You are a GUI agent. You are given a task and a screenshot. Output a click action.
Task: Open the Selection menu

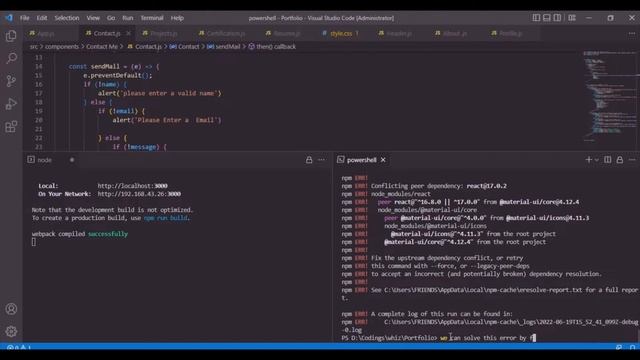[67, 18]
